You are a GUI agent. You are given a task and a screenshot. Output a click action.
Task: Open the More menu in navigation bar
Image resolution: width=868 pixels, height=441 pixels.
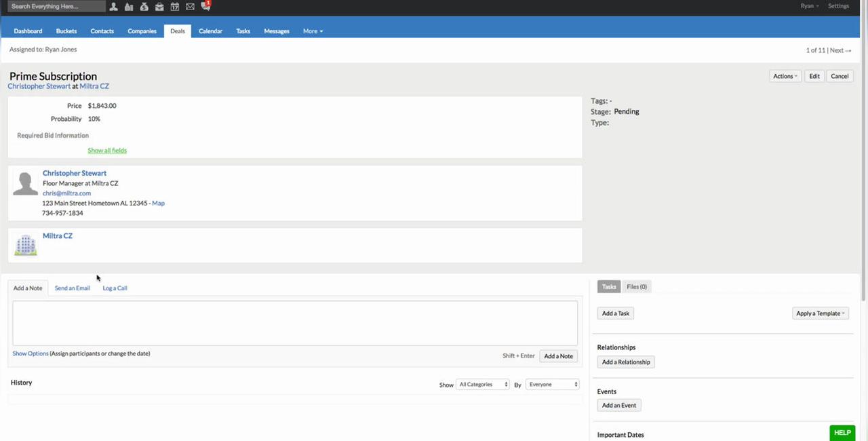click(313, 31)
